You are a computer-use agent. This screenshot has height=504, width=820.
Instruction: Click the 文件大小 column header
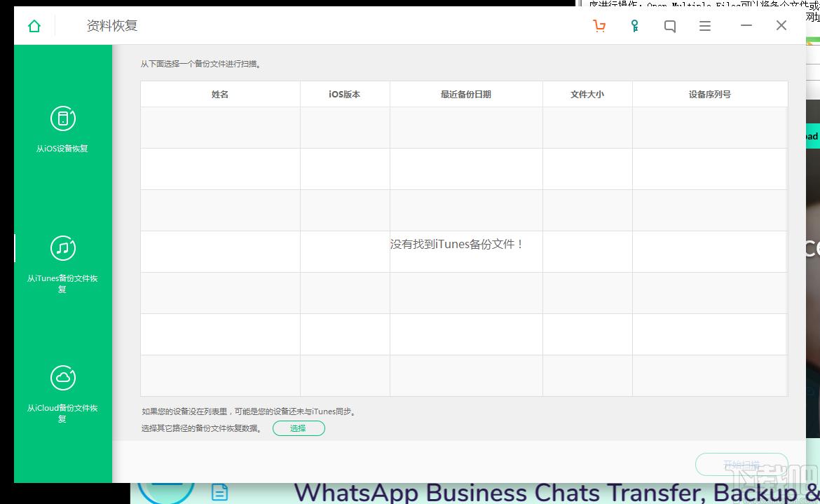tap(587, 94)
